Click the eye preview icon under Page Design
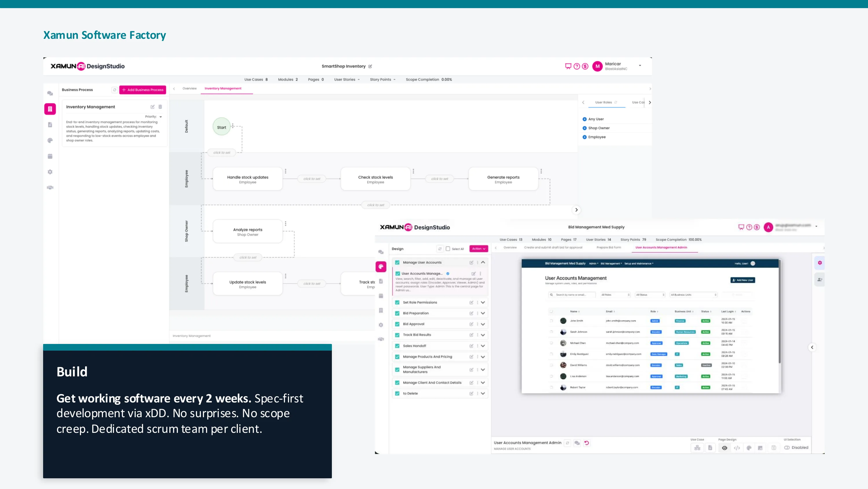The image size is (868, 489). coord(725,448)
